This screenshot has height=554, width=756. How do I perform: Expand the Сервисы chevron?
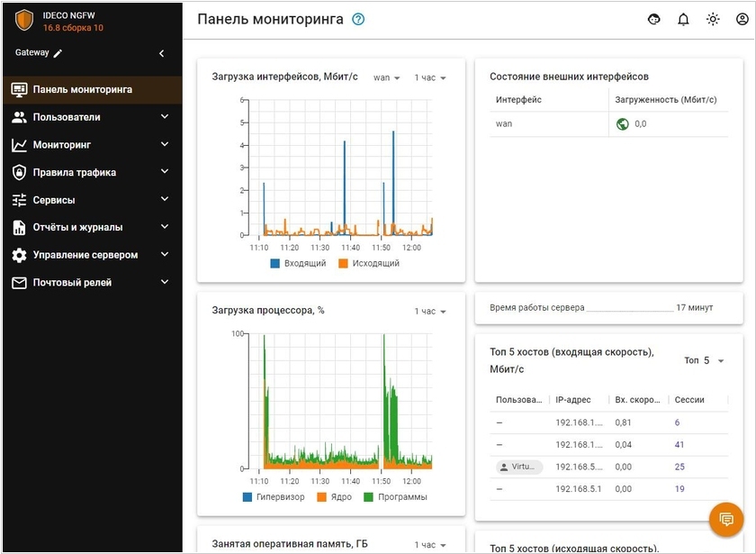[x=165, y=199]
